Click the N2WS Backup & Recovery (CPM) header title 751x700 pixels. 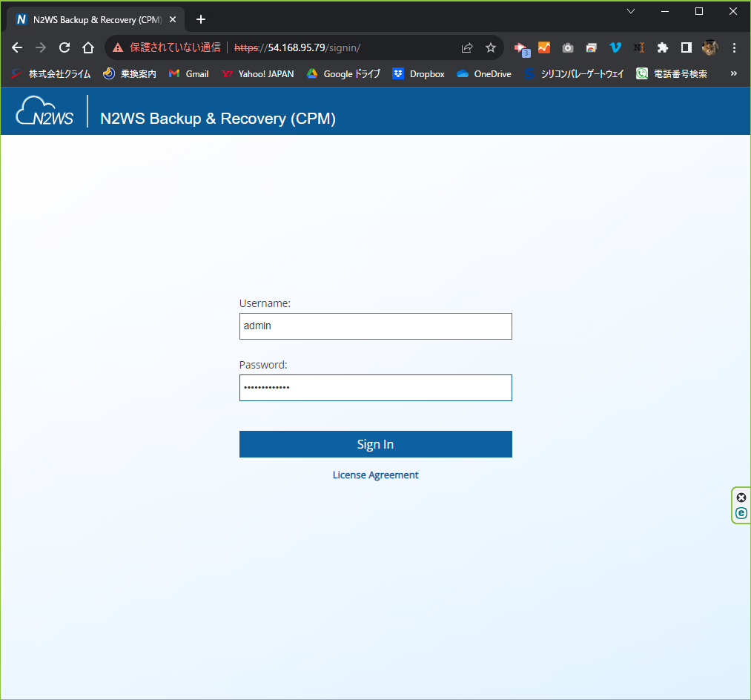click(218, 119)
